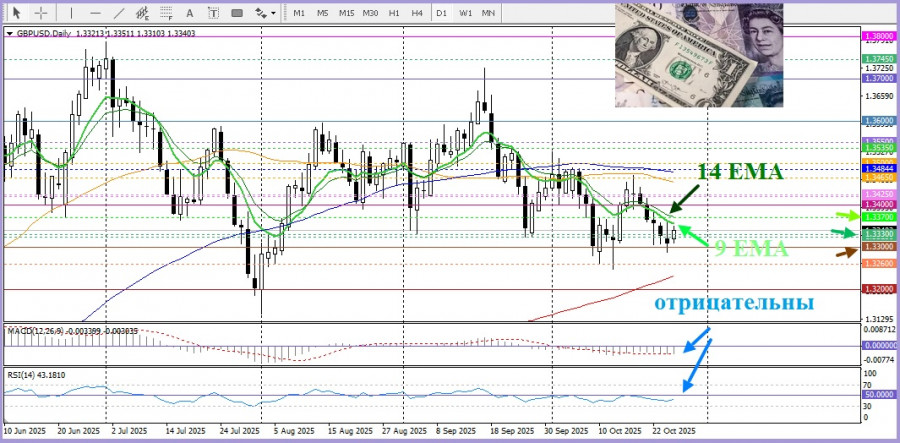This screenshot has height=443, width=900.
Task: Pick the horizontal line drawing tool
Action: point(96,13)
